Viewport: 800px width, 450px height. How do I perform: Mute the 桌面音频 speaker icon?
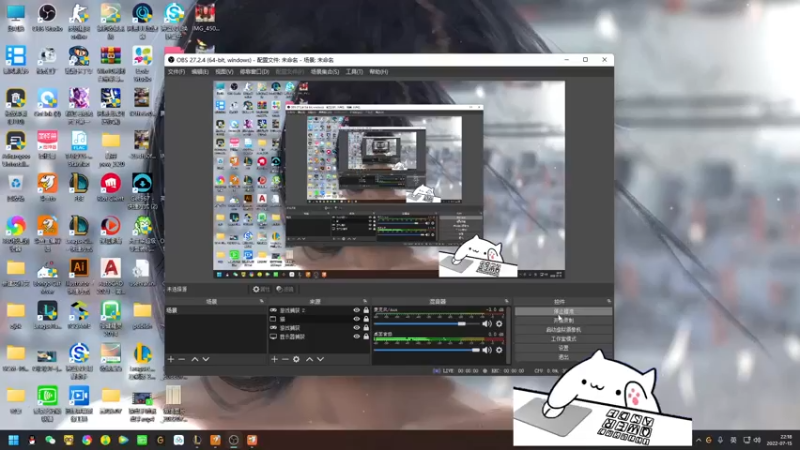tap(487, 350)
